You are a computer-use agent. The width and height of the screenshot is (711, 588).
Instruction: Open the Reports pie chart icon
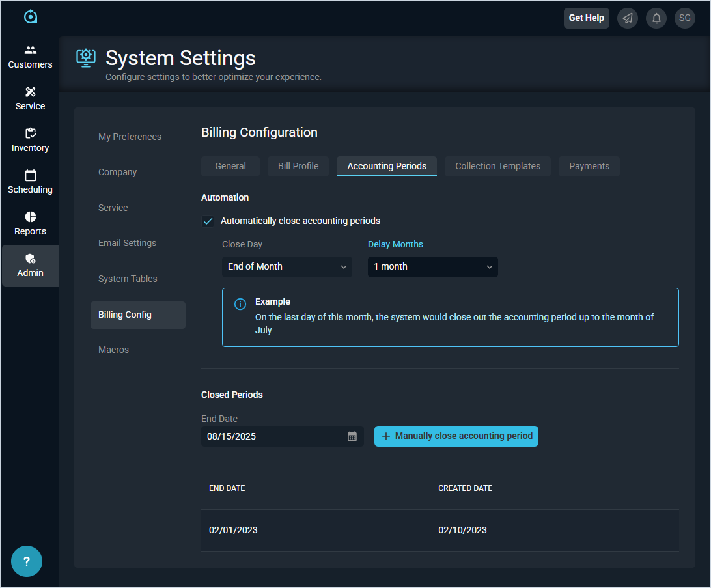coord(30,217)
